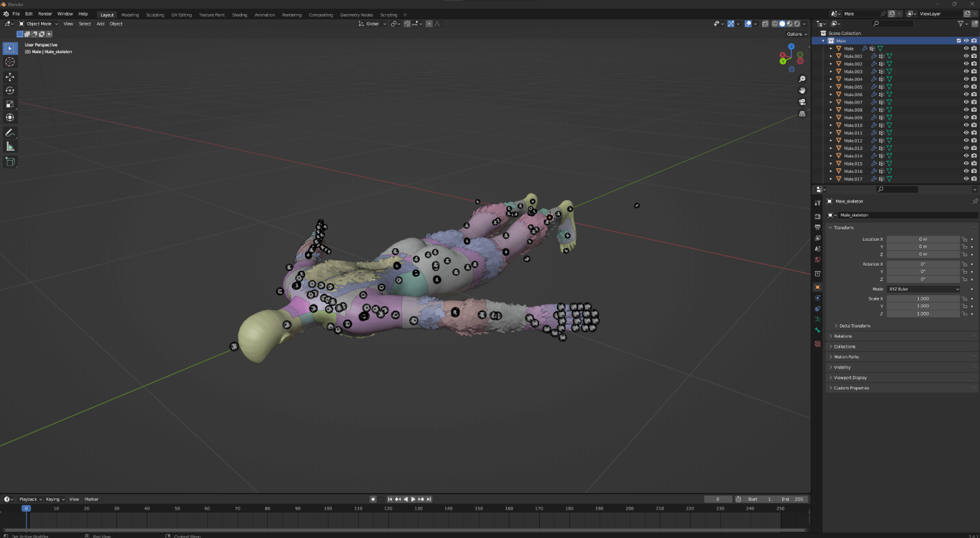Choose the Annotate tool

pyautogui.click(x=10, y=132)
